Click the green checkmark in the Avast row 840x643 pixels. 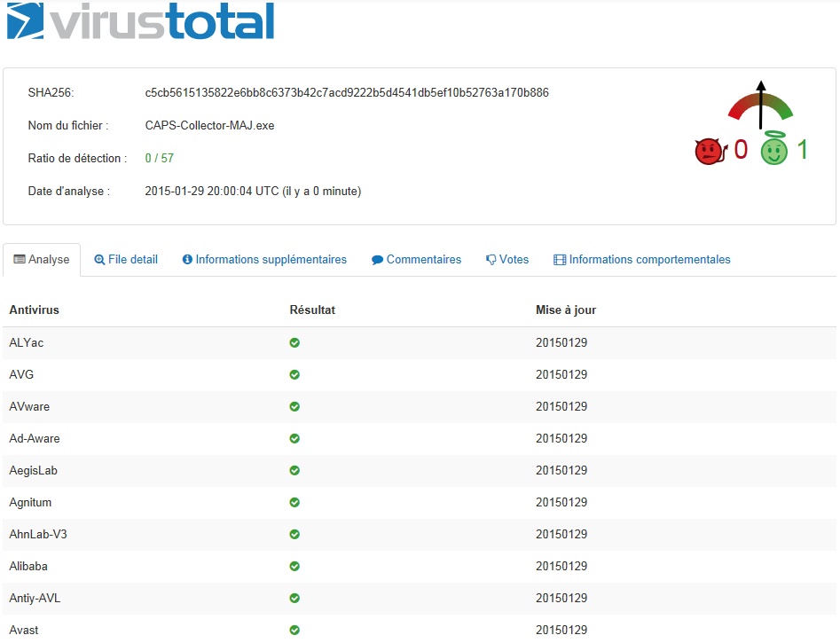click(294, 630)
